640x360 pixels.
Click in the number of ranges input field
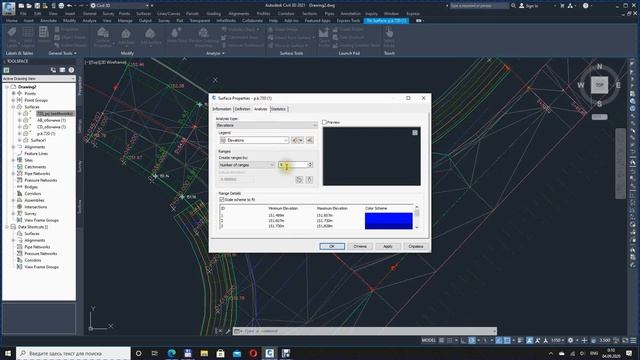click(x=293, y=164)
